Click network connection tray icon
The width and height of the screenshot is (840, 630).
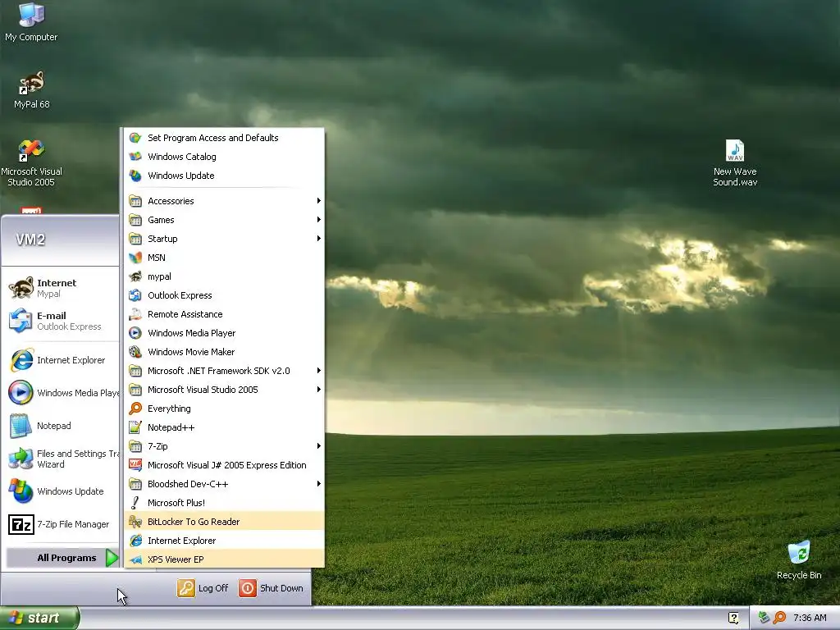point(764,618)
